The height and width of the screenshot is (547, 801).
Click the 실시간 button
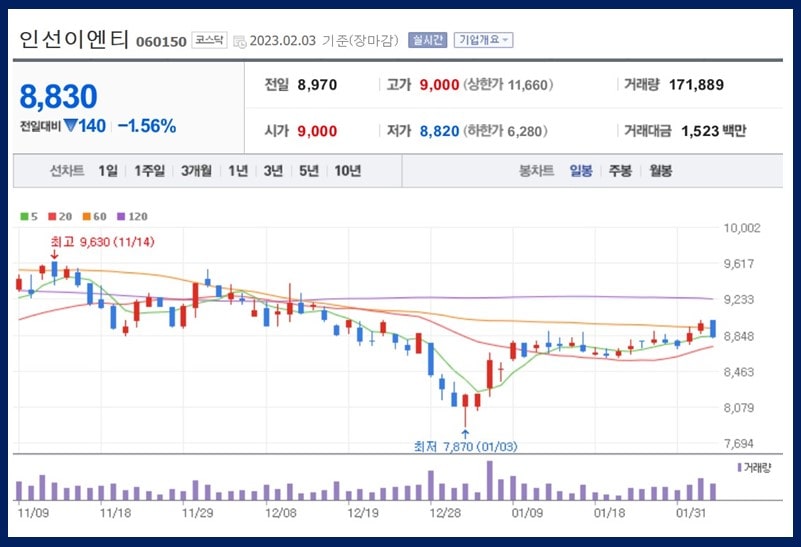click(428, 40)
